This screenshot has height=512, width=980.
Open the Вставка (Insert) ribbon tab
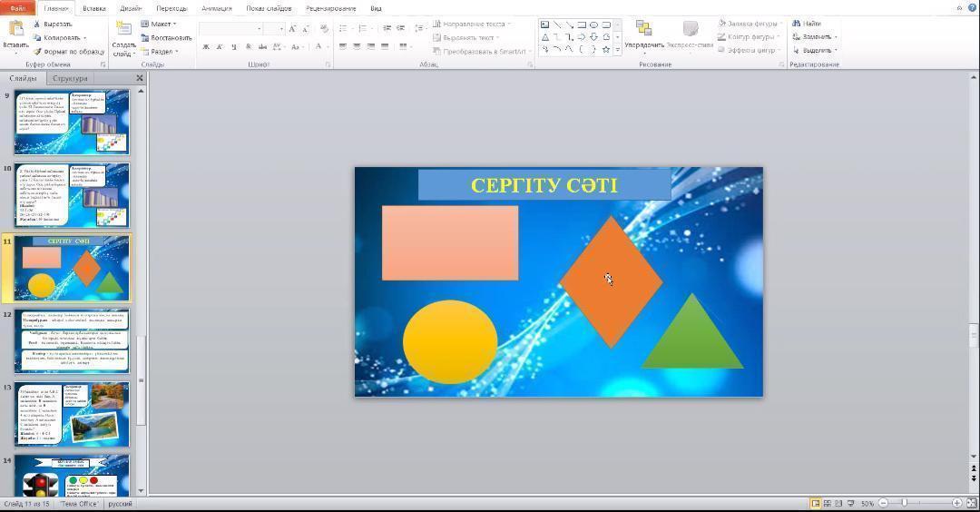93,8
